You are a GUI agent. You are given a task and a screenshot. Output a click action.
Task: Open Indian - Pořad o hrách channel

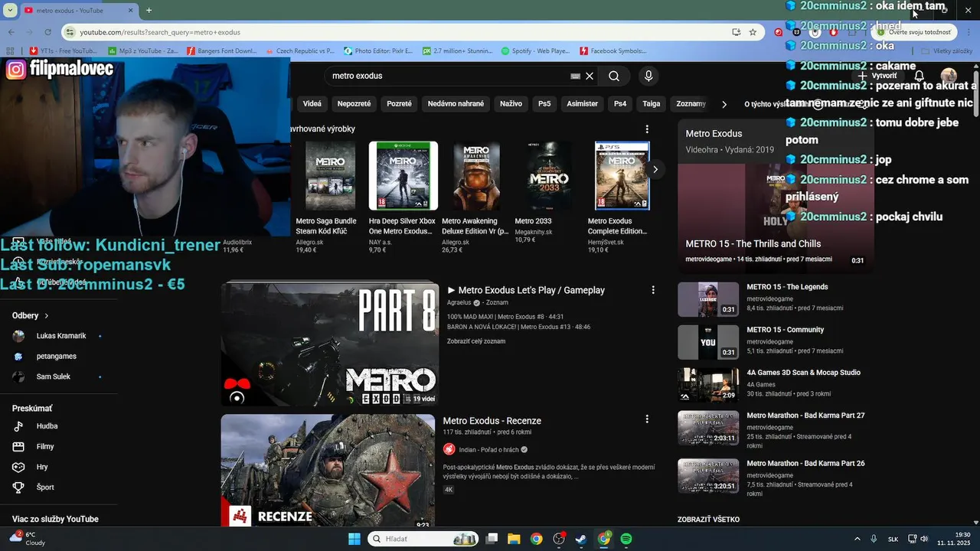pyautogui.click(x=488, y=450)
